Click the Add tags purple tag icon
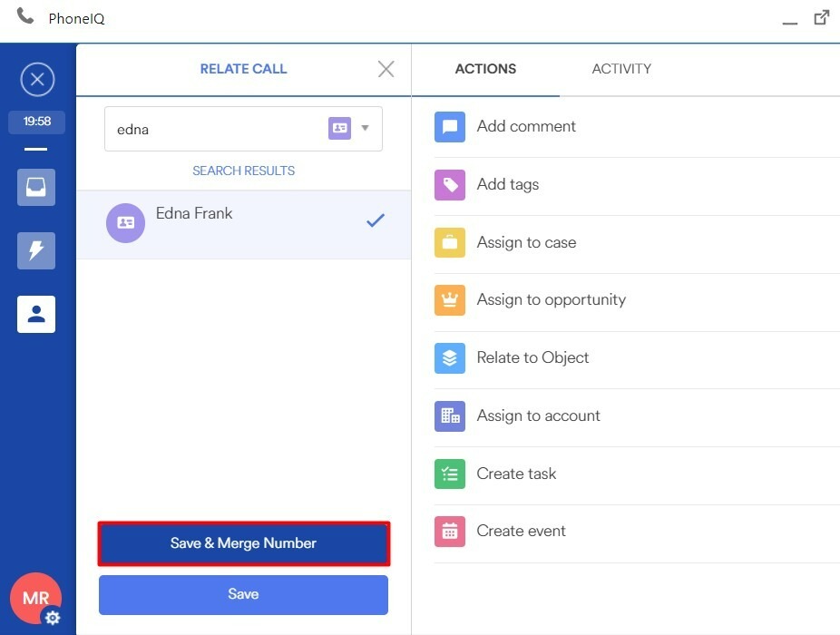Viewport: 840px width, 635px height. tap(449, 185)
